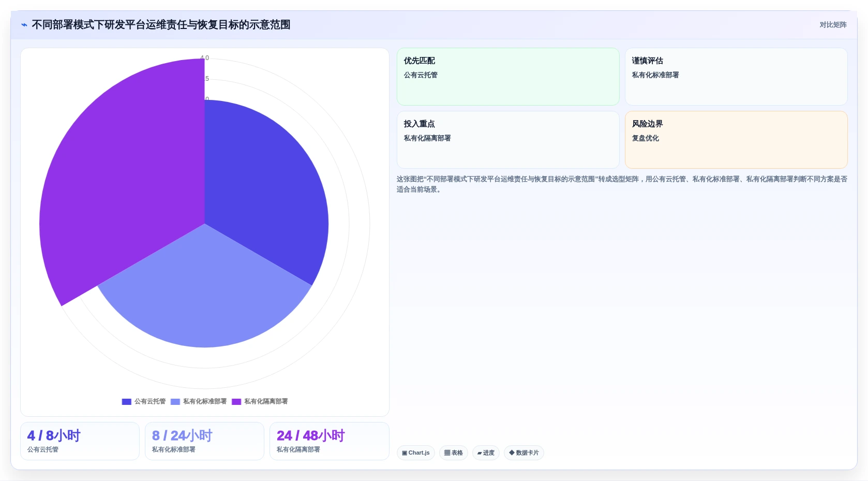Select the 4 / 8小时 stat card
The height and width of the screenshot is (481, 868).
pos(80,441)
